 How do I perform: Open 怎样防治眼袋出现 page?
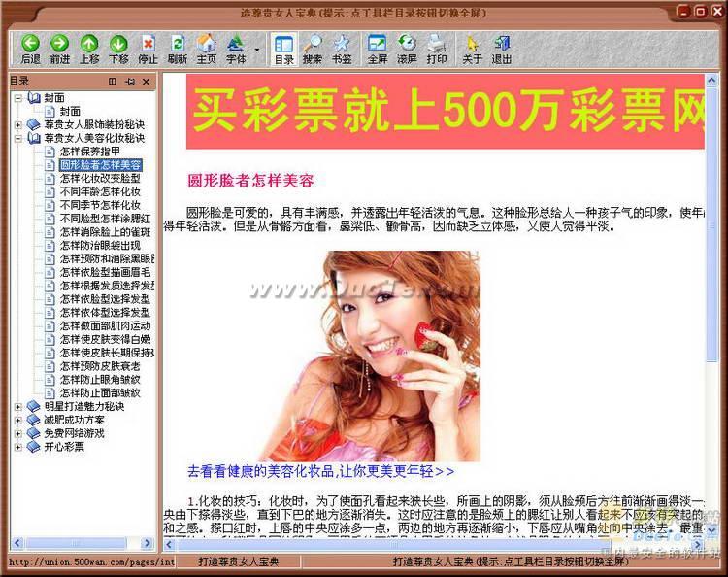tap(100, 246)
